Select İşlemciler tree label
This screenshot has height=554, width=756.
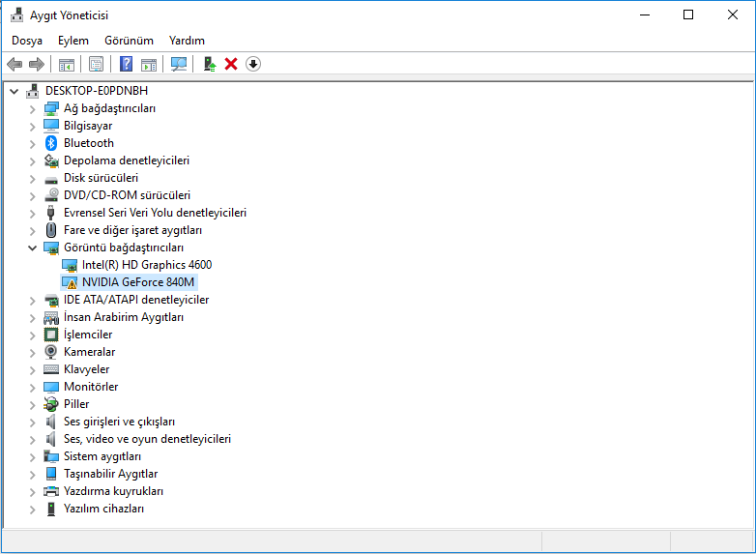coord(88,335)
